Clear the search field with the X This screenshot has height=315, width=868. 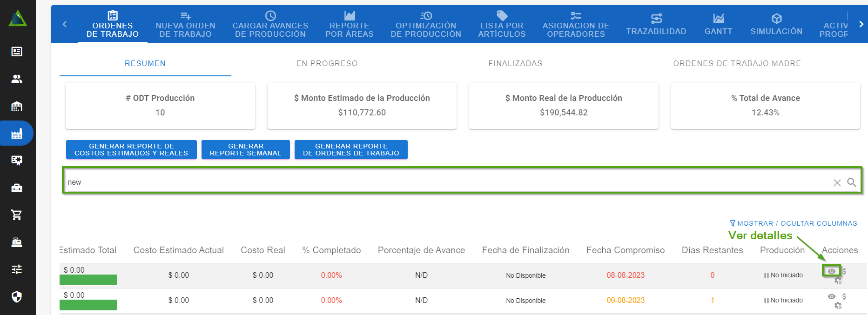click(837, 183)
